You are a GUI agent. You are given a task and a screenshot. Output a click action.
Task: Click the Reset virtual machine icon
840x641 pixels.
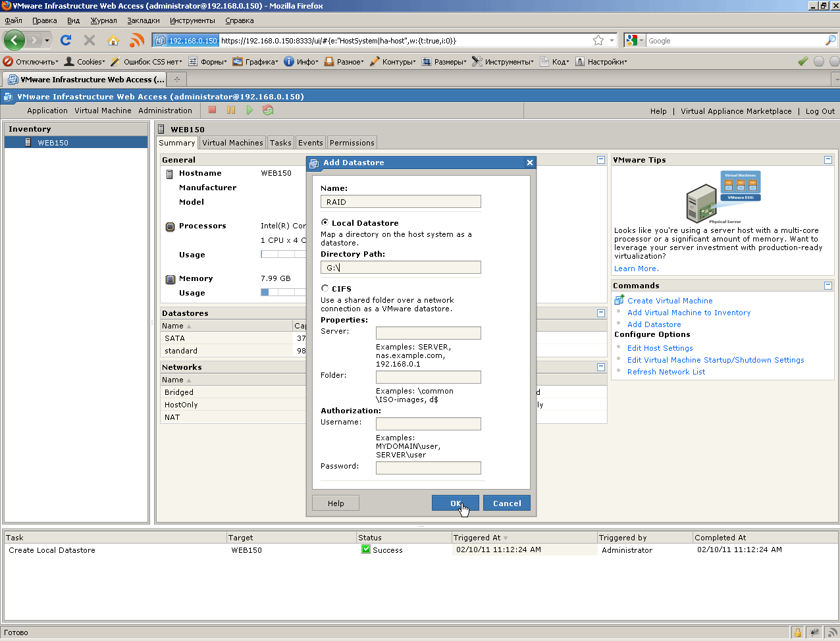(x=268, y=110)
